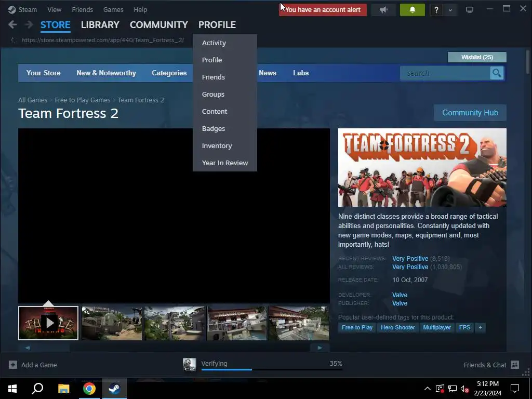
Task: Click the Wishlist (25) button
Action: click(x=477, y=57)
